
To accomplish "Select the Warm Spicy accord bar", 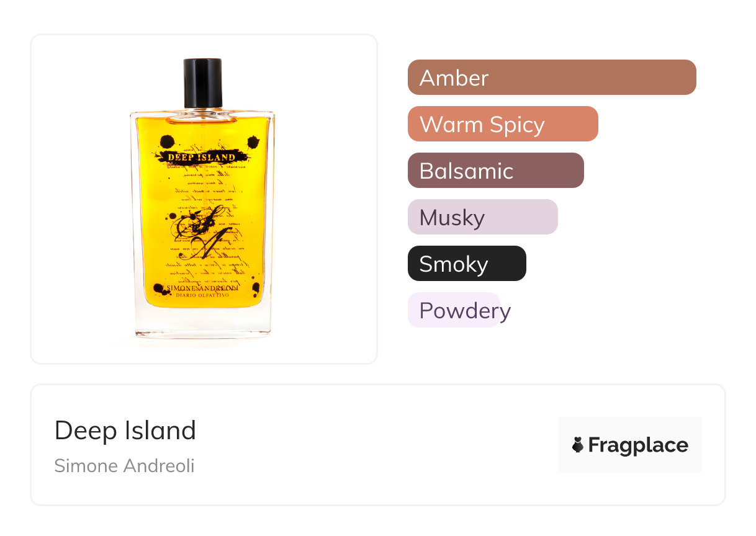I will [x=503, y=124].
